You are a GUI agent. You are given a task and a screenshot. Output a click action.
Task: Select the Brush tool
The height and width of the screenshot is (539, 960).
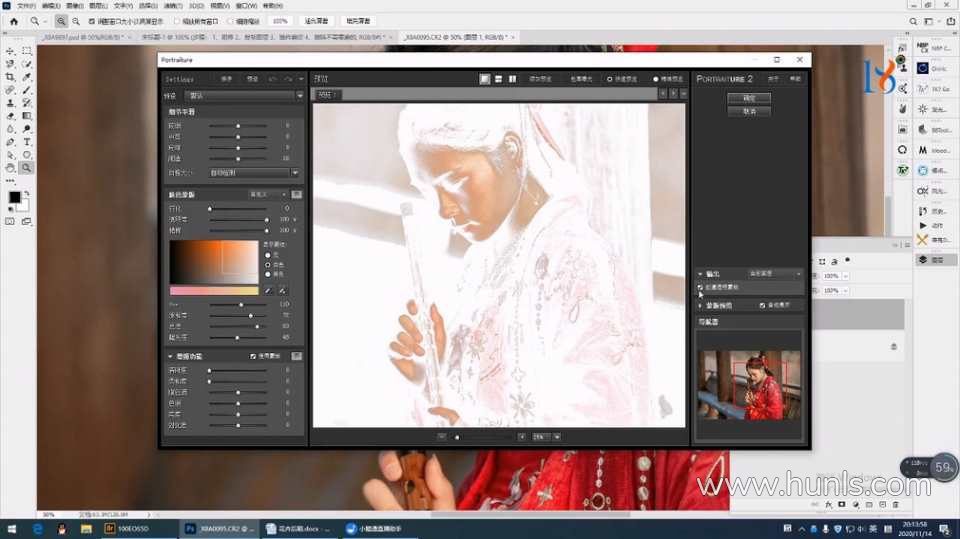point(26,90)
